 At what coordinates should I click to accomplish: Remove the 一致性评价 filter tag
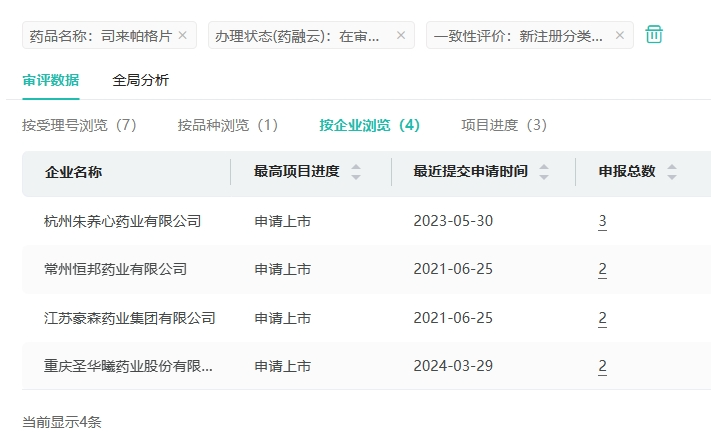(x=619, y=36)
